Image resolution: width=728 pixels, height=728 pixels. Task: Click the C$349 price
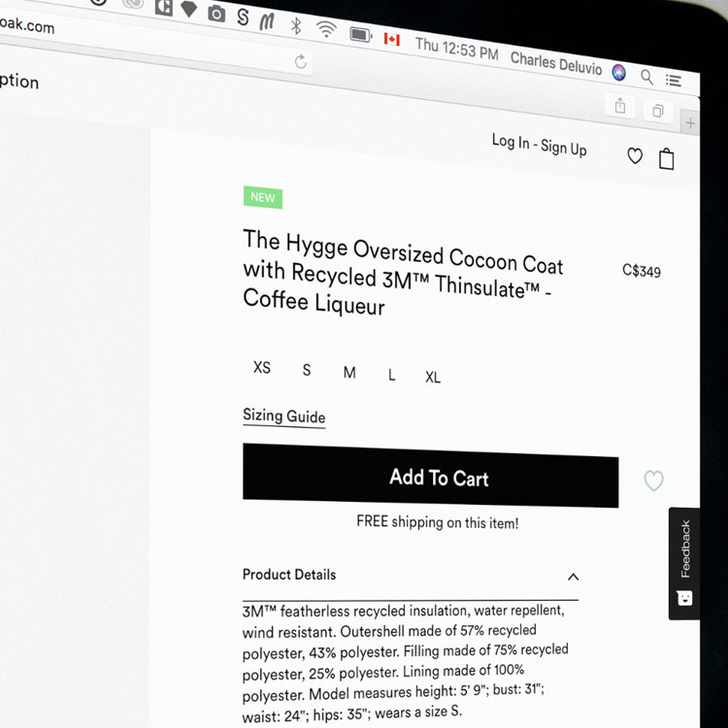642,271
